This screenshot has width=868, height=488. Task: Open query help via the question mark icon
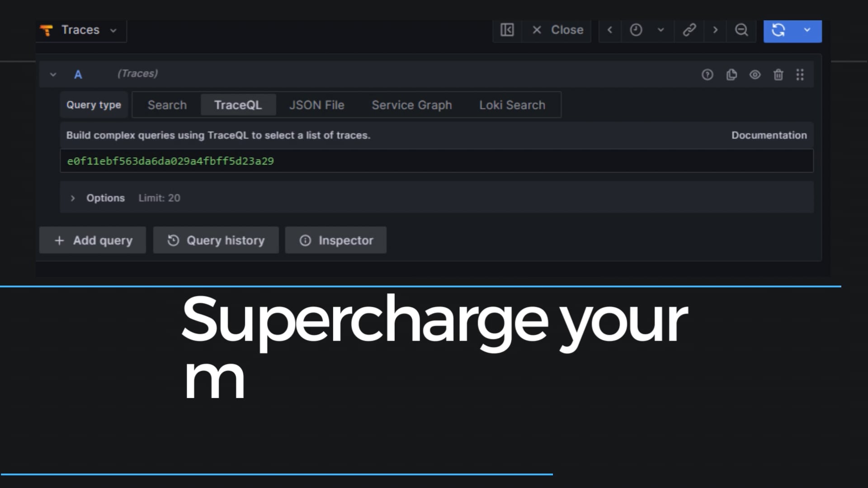click(708, 75)
